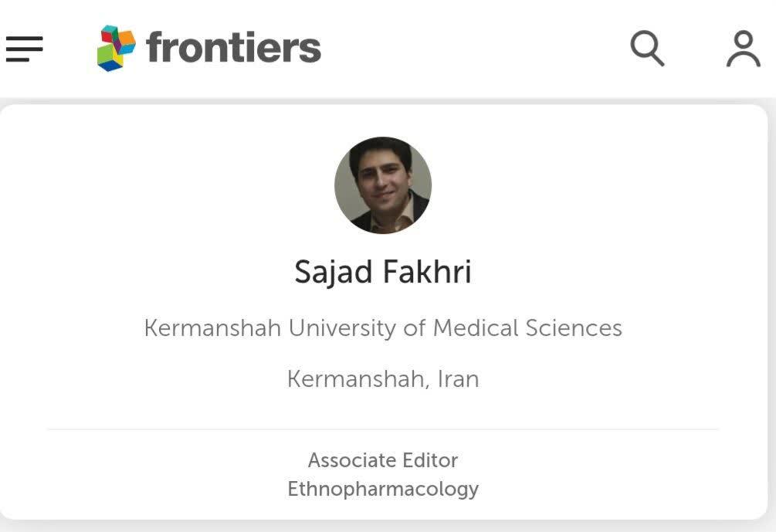This screenshot has width=776, height=532.
Task: Click the "frontiers" wordmark text
Action: (233, 48)
